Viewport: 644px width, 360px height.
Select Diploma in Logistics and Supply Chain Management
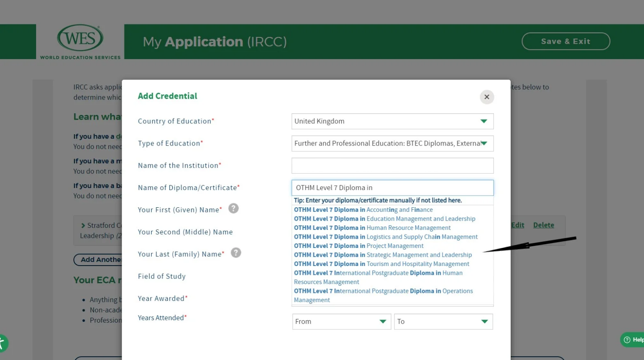click(386, 237)
